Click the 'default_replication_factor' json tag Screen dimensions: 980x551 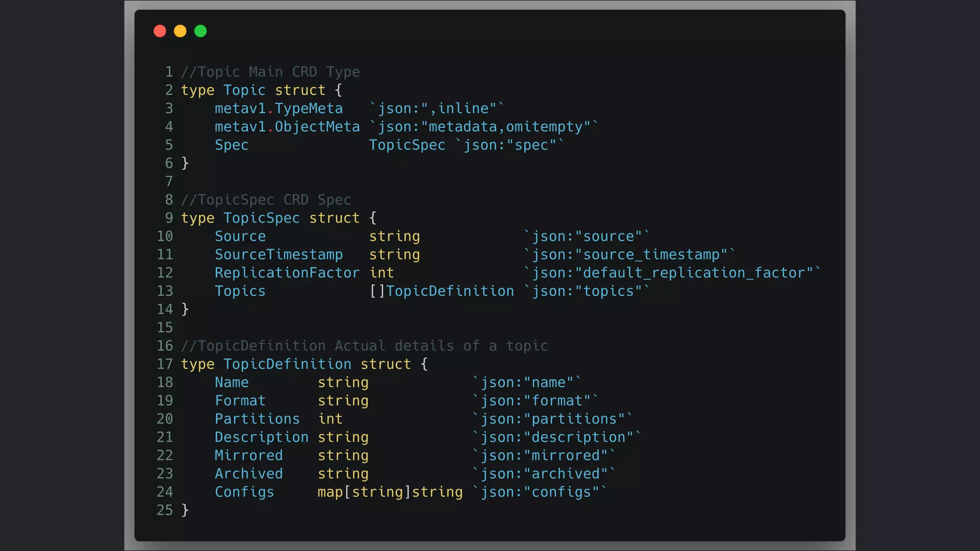[672, 273]
